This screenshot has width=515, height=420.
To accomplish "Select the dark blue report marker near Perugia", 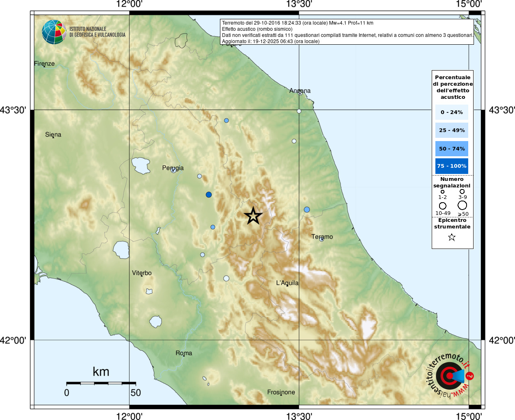I will tap(208, 195).
